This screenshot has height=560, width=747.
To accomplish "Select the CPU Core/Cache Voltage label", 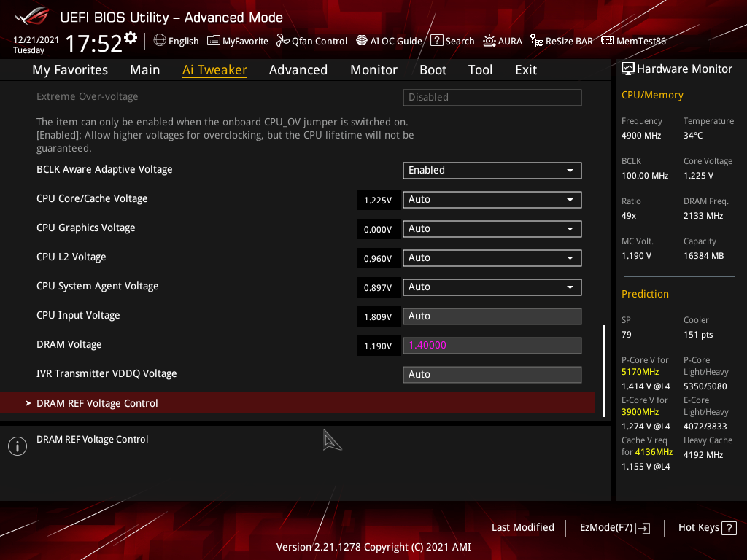I will (92, 198).
